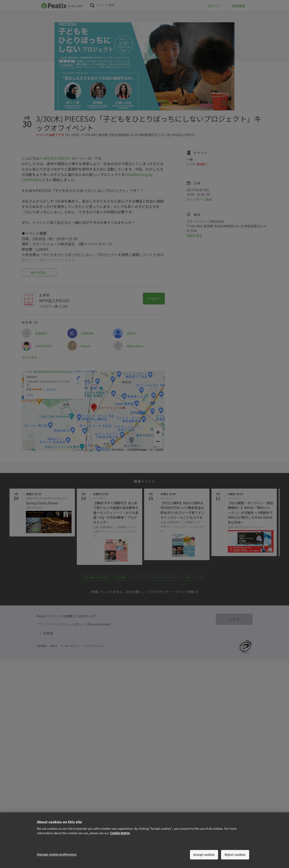289x868 pixels.
Task: Open attendee name Akiko Miura
Action: pos(135,346)
